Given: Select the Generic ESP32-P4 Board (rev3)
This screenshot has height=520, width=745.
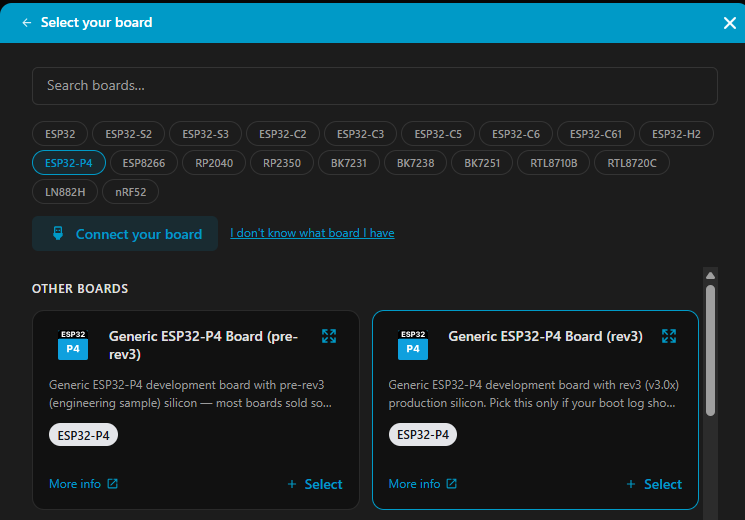Looking at the screenshot, I should [654, 484].
